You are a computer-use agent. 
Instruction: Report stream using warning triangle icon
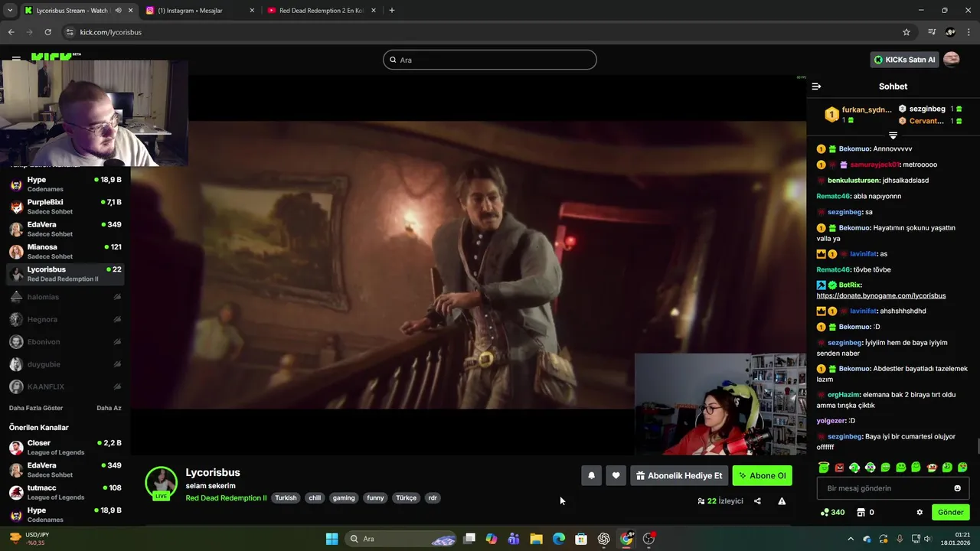[x=782, y=501]
